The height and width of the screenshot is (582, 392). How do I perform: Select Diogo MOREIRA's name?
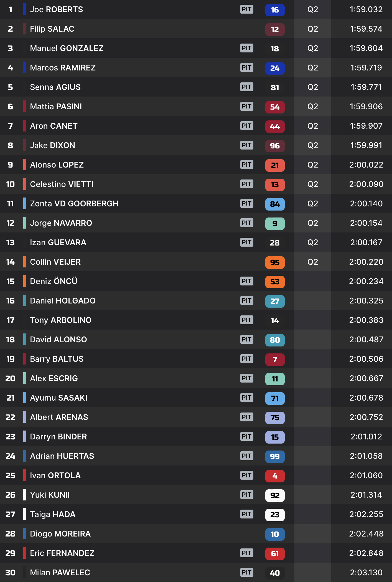click(60, 534)
